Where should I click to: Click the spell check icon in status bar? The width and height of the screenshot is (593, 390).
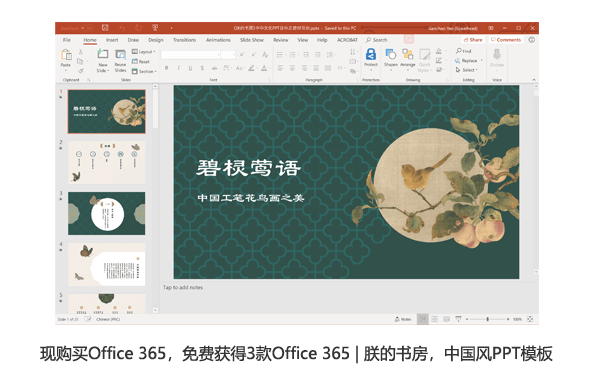(88, 319)
